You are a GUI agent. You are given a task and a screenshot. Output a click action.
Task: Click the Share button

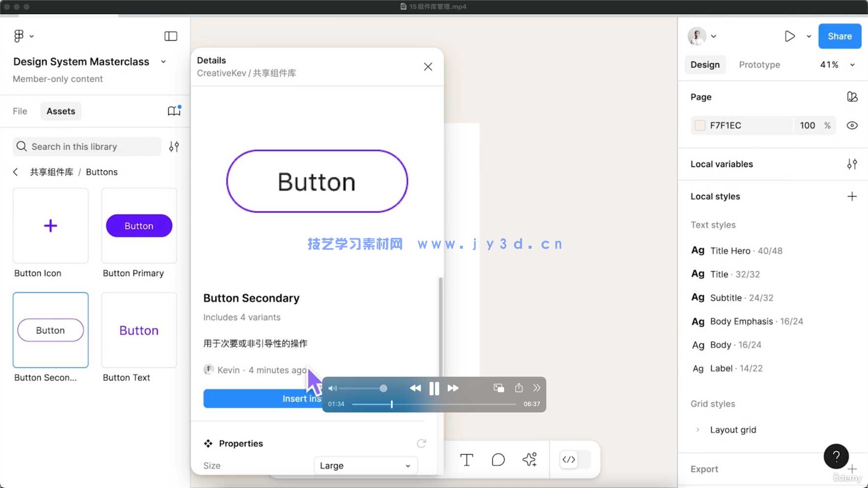839,36
